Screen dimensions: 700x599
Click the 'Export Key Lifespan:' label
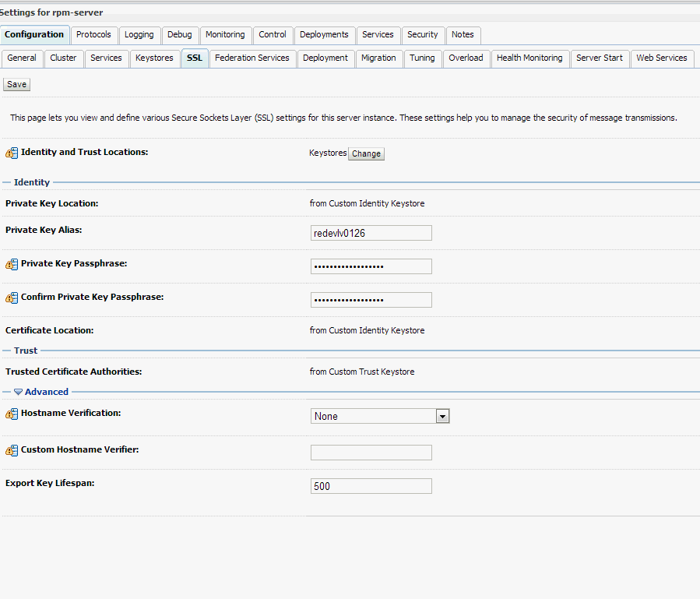(x=50, y=483)
